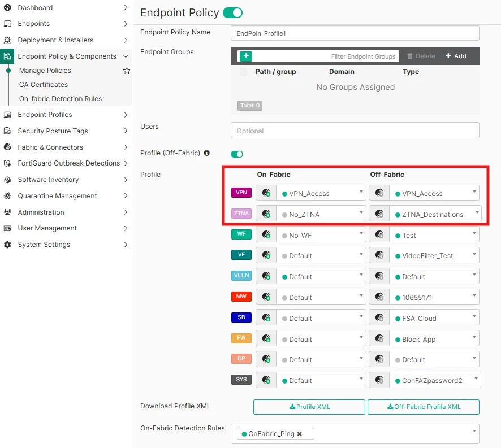Check the select-all checkbox in Endpoint Groups table
This screenshot has width=501, height=448.
coord(244,72)
